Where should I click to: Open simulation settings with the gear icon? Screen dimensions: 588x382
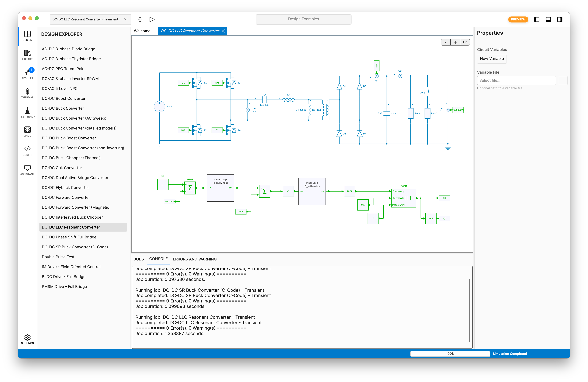140,19
